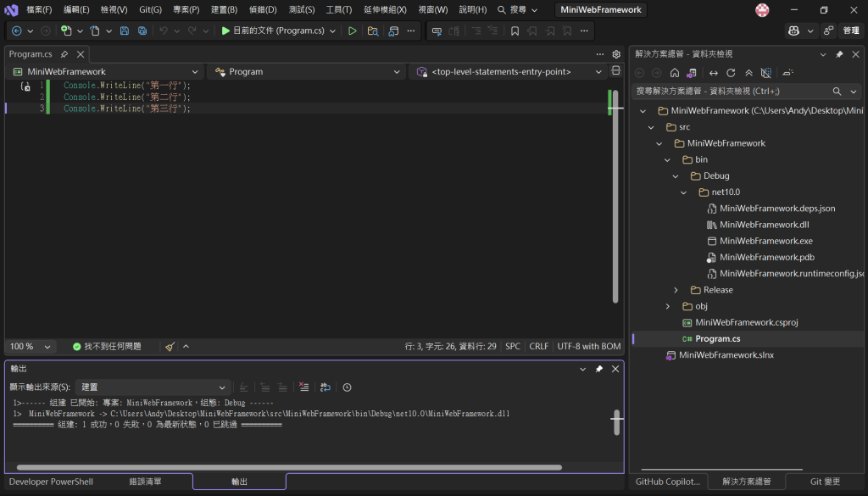The image size is (868, 496).
Task: Click the Save All double-floppy icon
Action: [x=142, y=31]
